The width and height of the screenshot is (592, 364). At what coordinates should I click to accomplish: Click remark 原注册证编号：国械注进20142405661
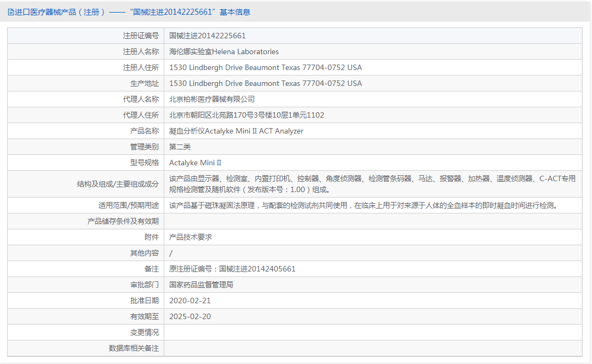(232, 269)
